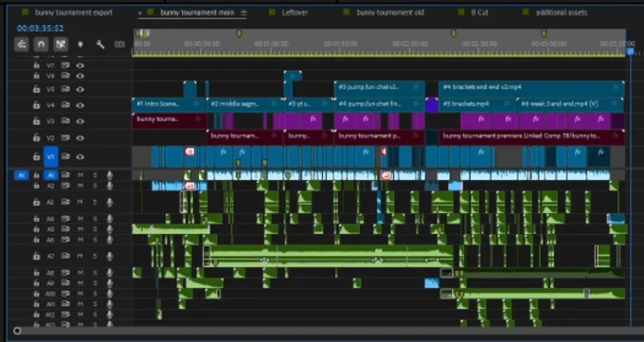
Task: Open the additional assets tab
Action: (x=561, y=12)
